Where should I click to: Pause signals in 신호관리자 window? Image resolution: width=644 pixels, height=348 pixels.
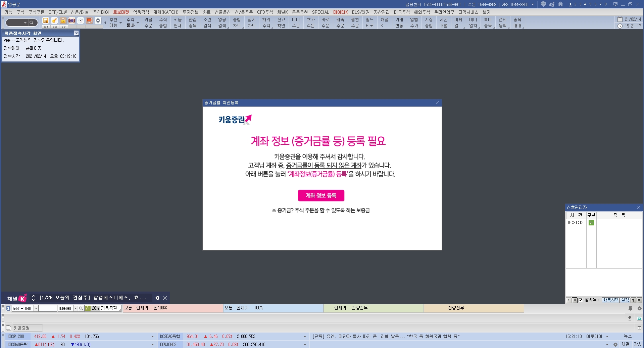coord(575,300)
